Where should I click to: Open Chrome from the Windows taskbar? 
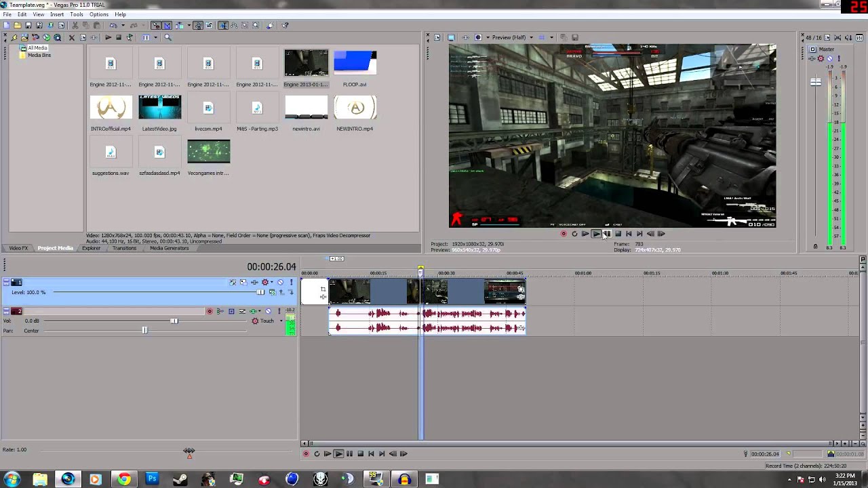coord(123,480)
